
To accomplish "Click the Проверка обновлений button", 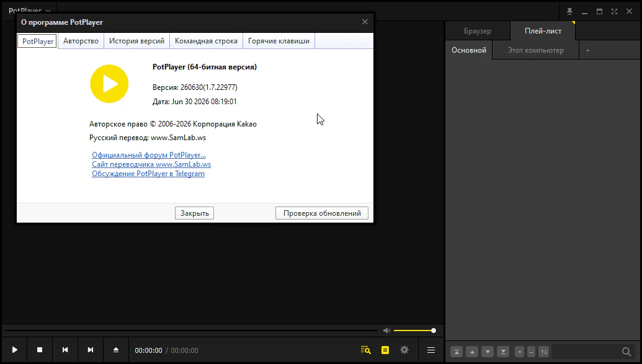I will pos(322,213).
